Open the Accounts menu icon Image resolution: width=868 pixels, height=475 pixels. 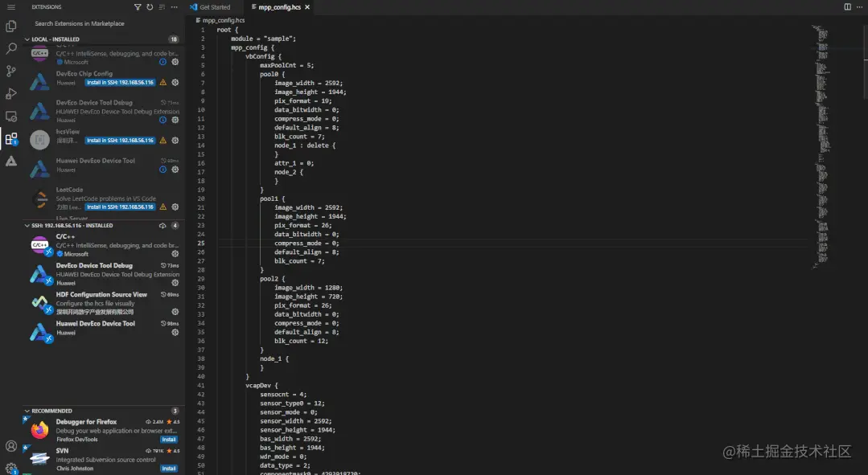(x=11, y=446)
